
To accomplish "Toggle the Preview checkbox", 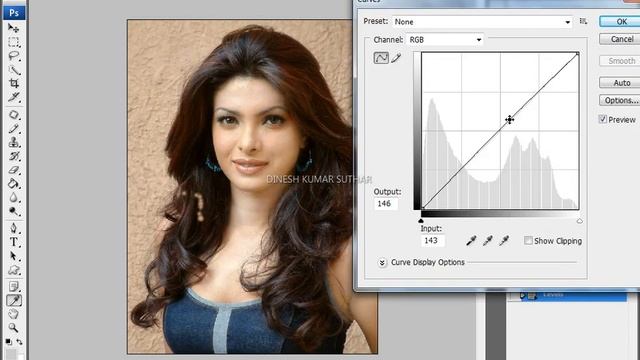I will (x=602, y=119).
